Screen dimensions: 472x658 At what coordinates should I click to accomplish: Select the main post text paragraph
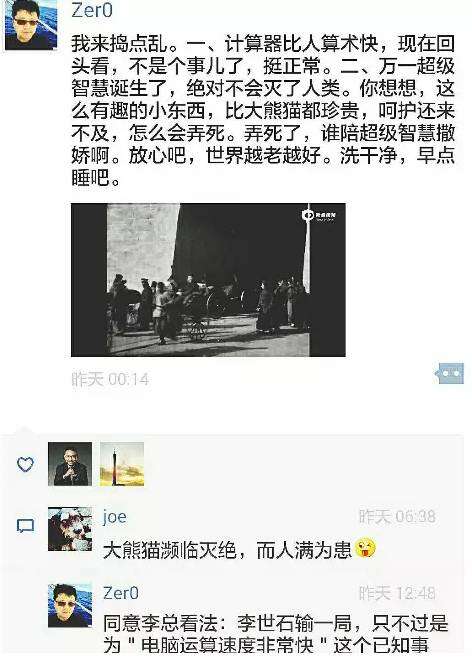coord(263,111)
